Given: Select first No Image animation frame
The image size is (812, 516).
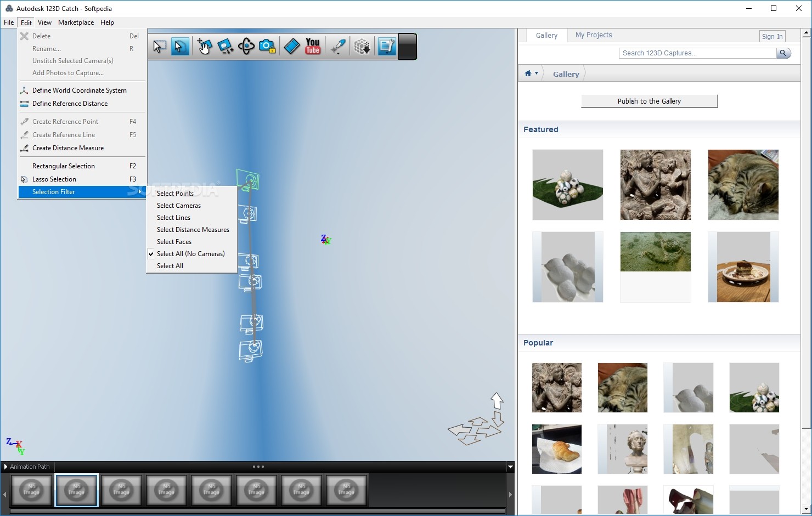Looking at the screenshot, I should (x=31, y=490).
